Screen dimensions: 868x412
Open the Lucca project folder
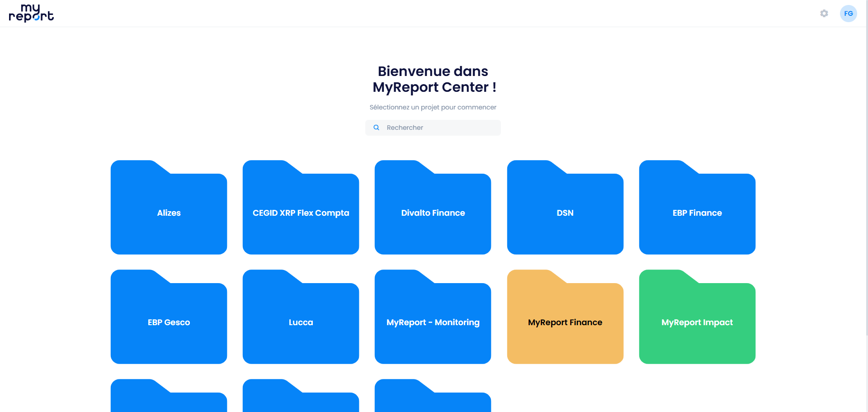point(301,317)
